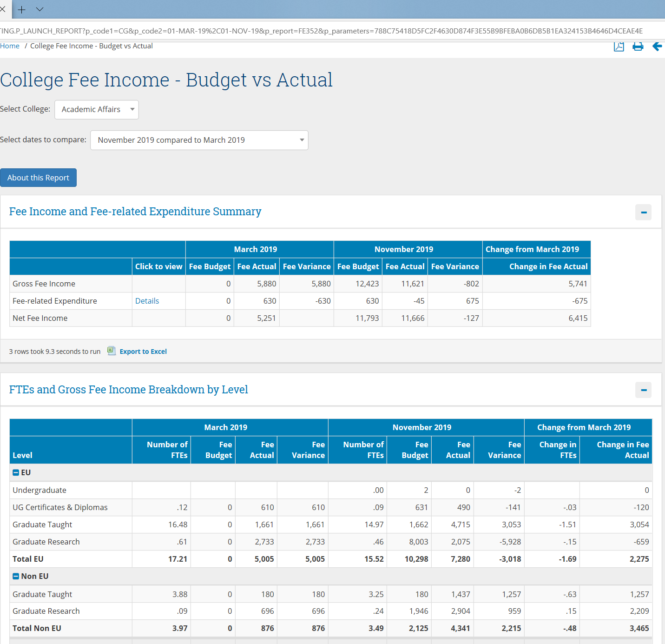Open a new browser tab with plus icon
The height and width of the screenshot is (644, 665).
[21, 9]
